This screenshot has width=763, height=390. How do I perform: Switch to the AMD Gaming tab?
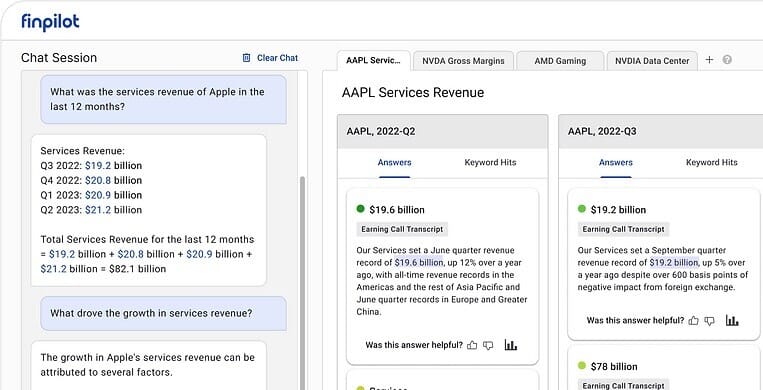point(560,61)
